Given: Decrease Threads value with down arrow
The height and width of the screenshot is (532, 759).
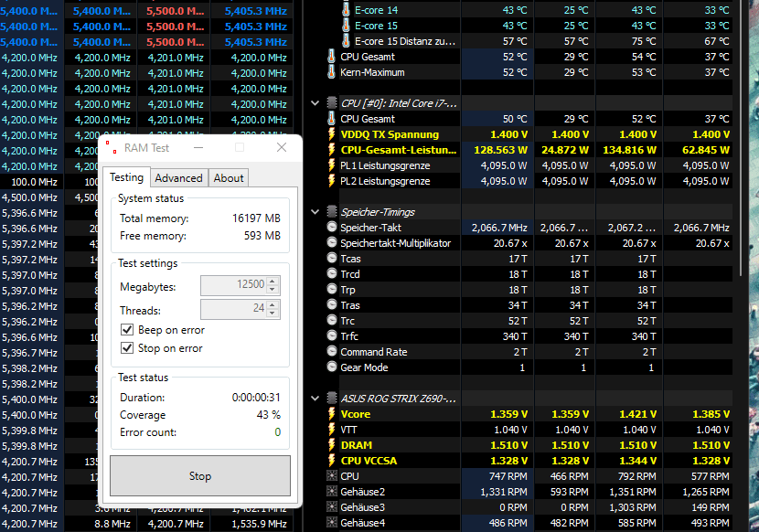Looking at the screenshot, I should click(x=273, y=314).
